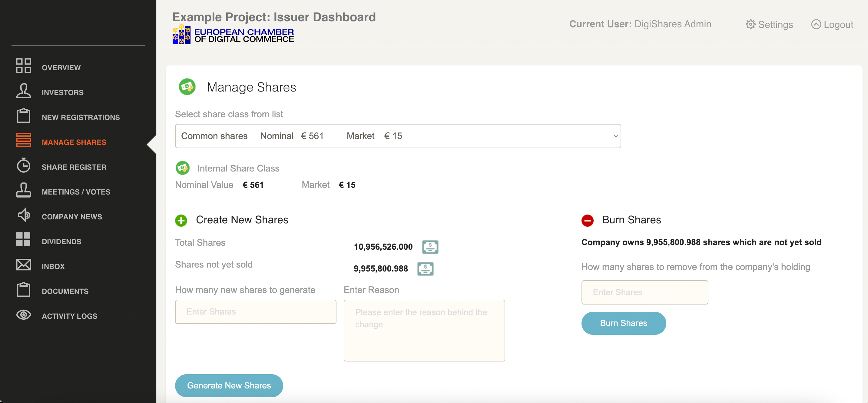Click the Nominal Value € 561 figure

point(253,185)
